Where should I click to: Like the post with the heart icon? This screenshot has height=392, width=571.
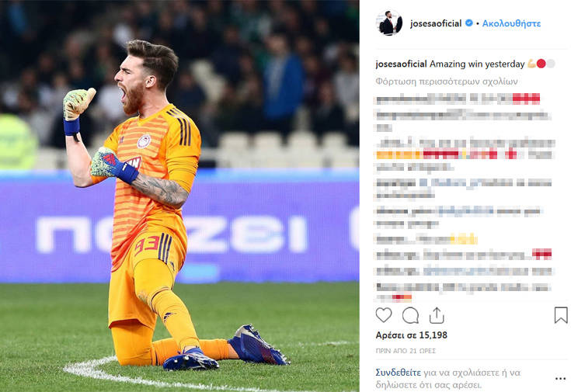tap(384, 315)
